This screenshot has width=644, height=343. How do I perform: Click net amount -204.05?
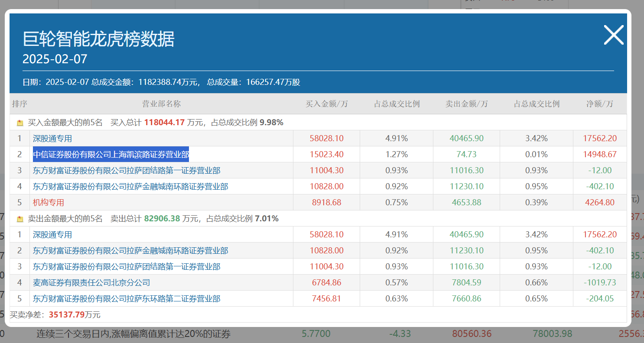pos(600,299)
